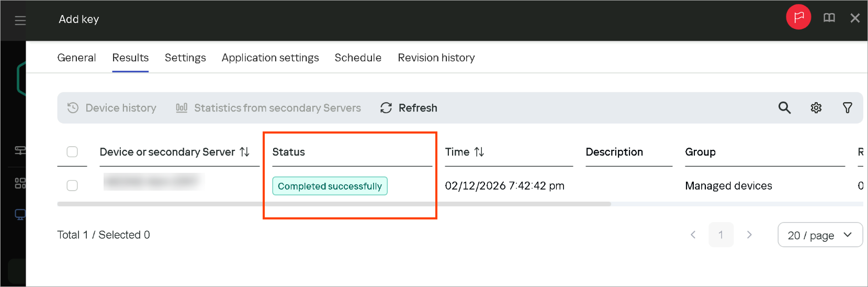Click the red flag notifications icon
868x287 pixels.
pos(798,17)
